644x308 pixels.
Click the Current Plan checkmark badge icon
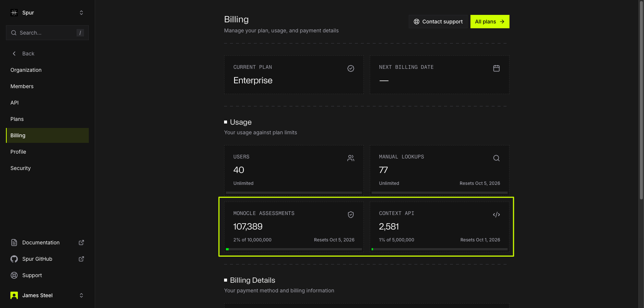pos(351,68)
